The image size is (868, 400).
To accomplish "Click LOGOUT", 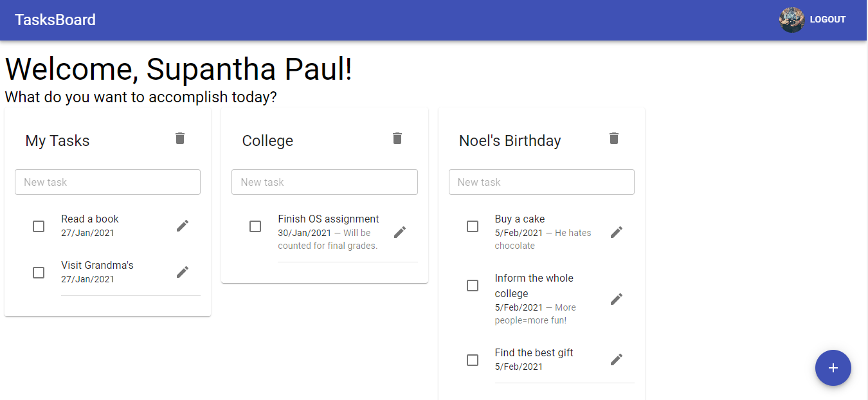I will 827,19.
